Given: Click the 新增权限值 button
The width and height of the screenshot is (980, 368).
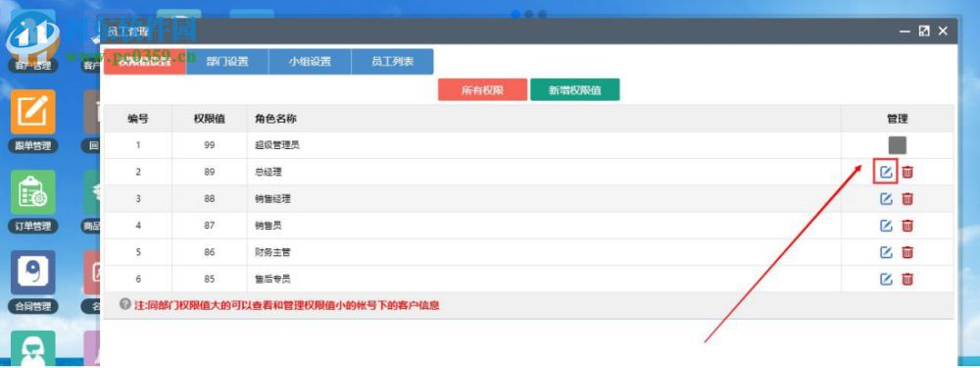Looking at the screenshot, I should [575, 89].
